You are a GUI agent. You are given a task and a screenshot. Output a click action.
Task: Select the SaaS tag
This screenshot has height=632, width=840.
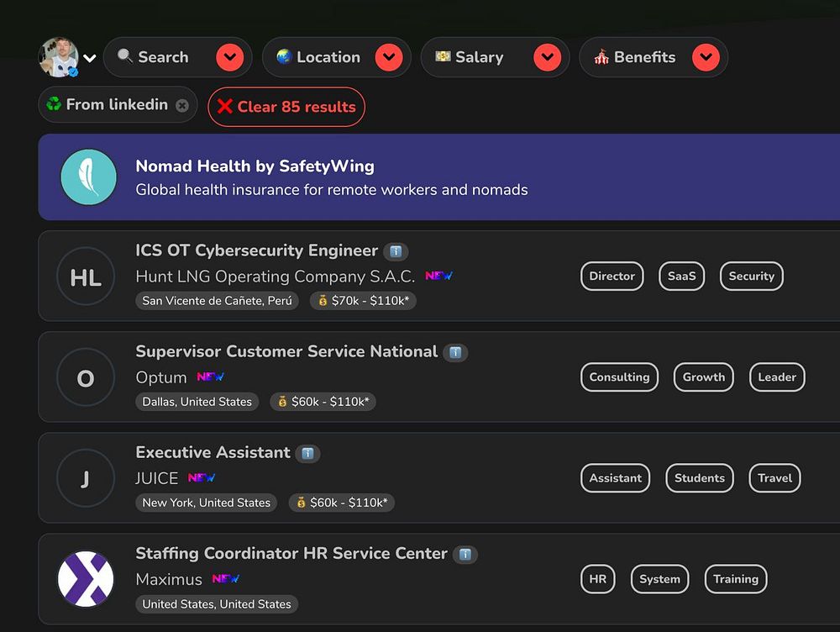click(x=681, y=276)
